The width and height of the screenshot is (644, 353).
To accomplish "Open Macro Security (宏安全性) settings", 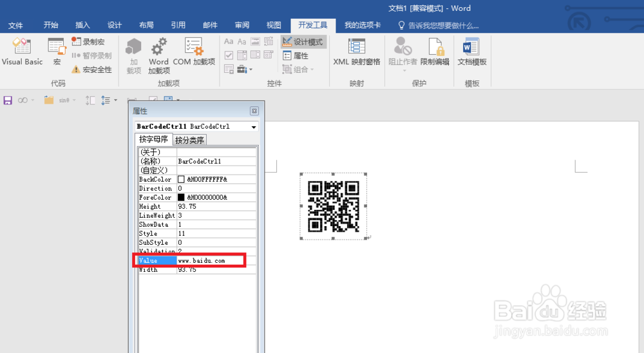I will [91, 70].
